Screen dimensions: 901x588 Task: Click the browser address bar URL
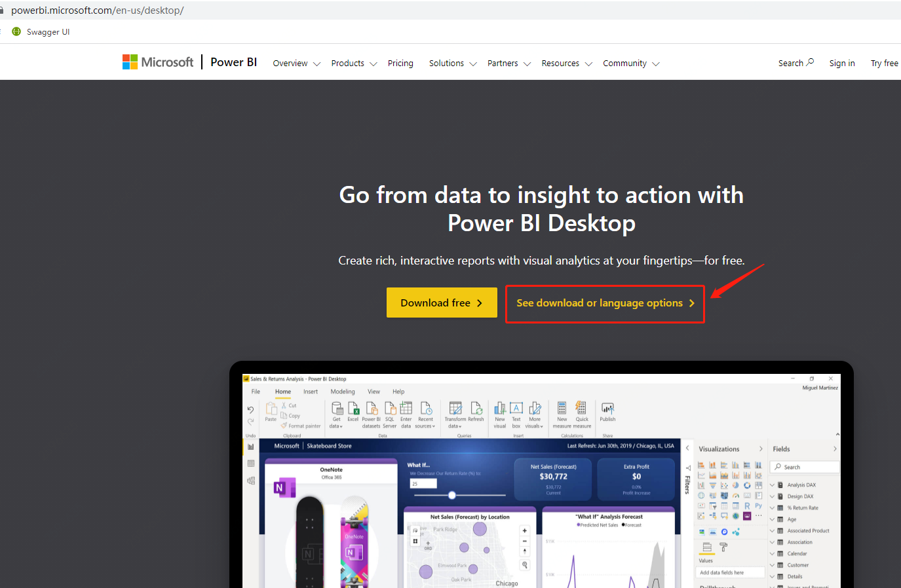point(98,10)
